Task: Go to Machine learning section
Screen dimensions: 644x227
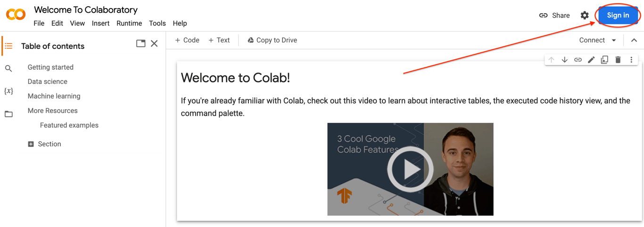Action: point(54,96)
